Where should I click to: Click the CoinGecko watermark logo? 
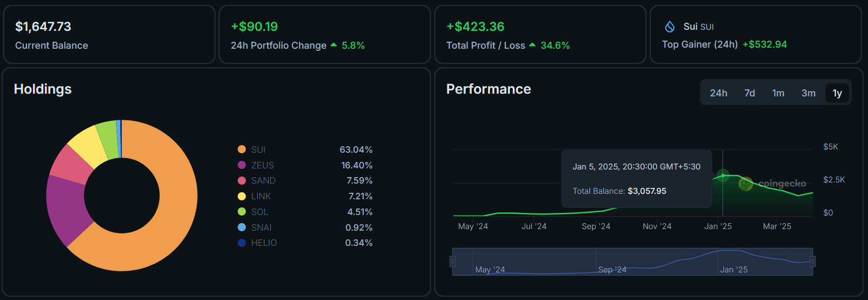pyautogui.click(x=773, y=184)
